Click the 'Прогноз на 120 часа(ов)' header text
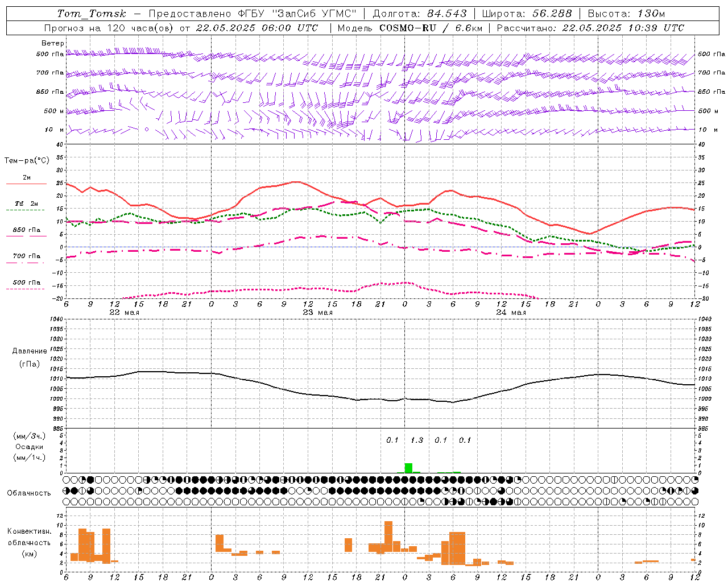 click(109, 28)
